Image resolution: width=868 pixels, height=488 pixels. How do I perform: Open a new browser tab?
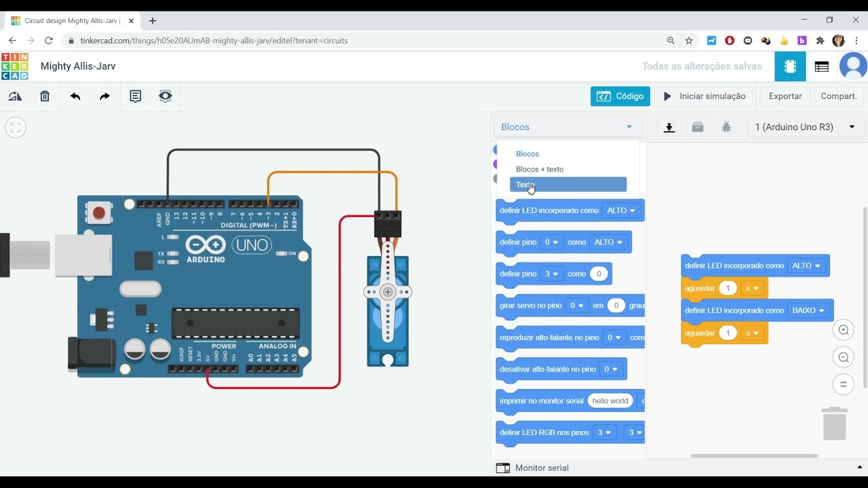coord(153,21)
